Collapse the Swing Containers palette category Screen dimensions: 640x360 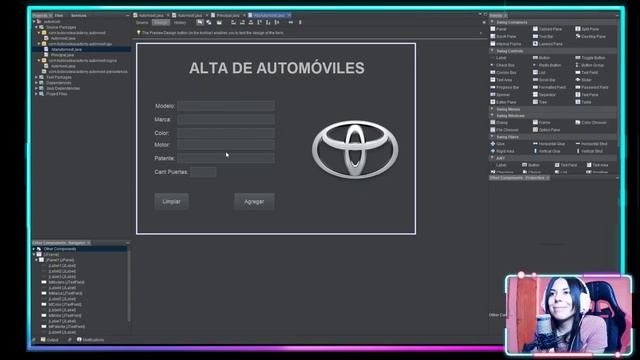[x=492, y=22]
